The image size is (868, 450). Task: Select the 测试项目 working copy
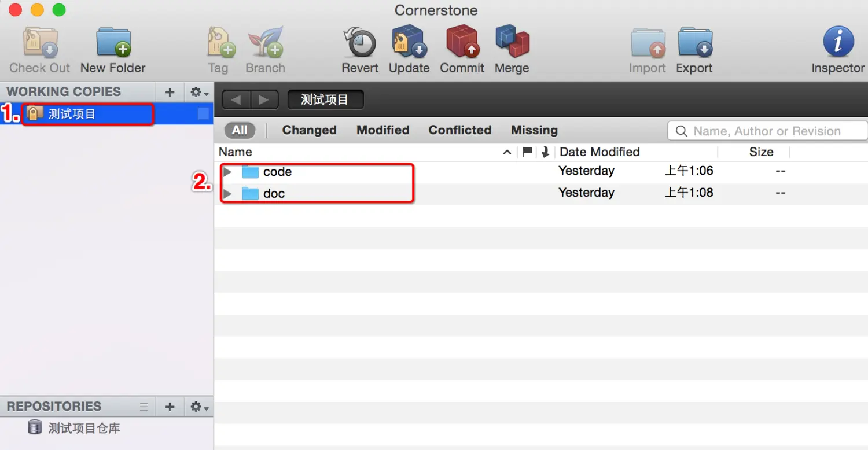point(107,114)
